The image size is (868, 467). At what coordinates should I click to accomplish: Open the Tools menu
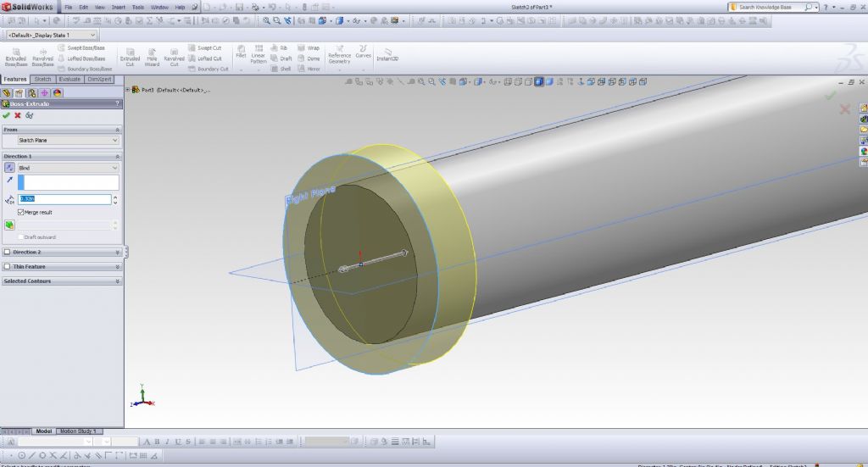pyautogui.click(x=138, y=8)
